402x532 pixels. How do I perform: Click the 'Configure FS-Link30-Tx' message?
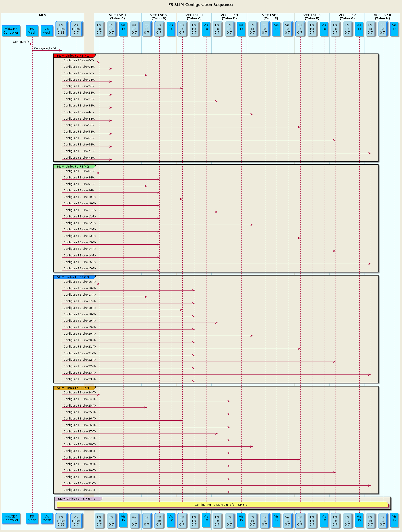[x=80, y=471]
